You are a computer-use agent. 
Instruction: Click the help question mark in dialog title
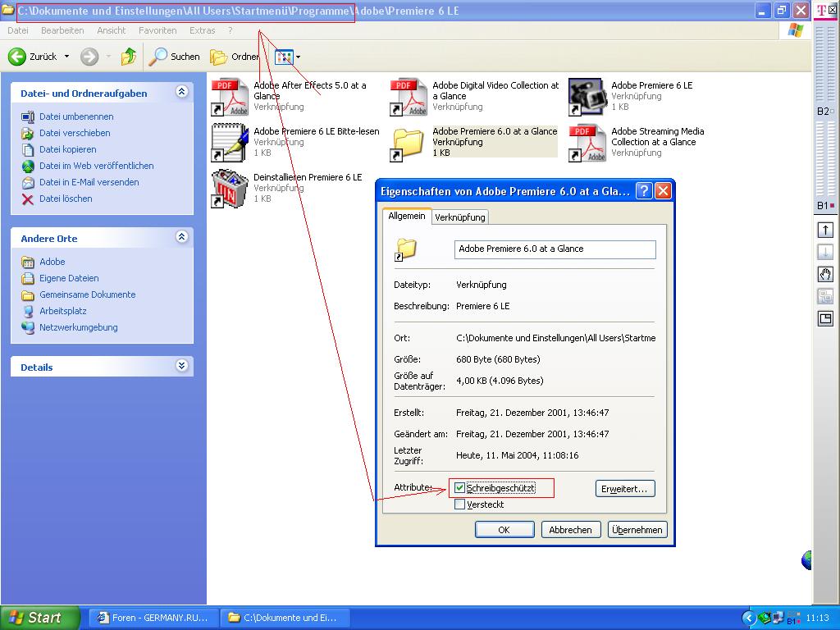click(x=644, y=190)
